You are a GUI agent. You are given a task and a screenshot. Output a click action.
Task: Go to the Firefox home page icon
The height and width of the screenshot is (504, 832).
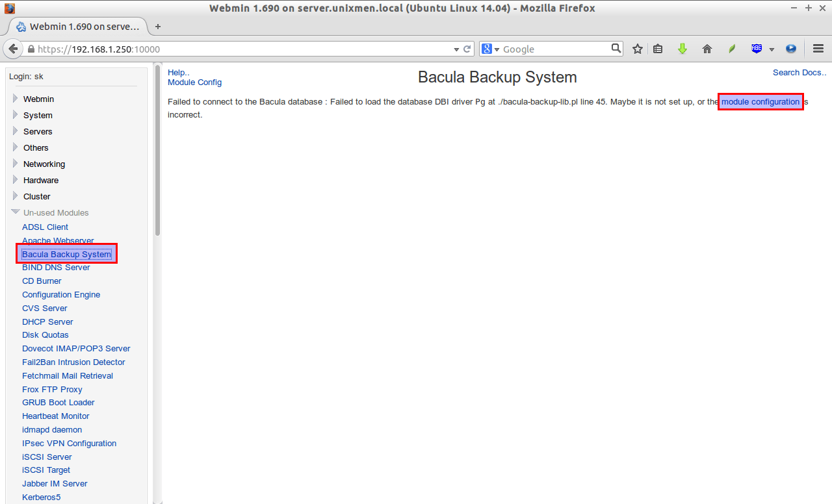(707, 49)
